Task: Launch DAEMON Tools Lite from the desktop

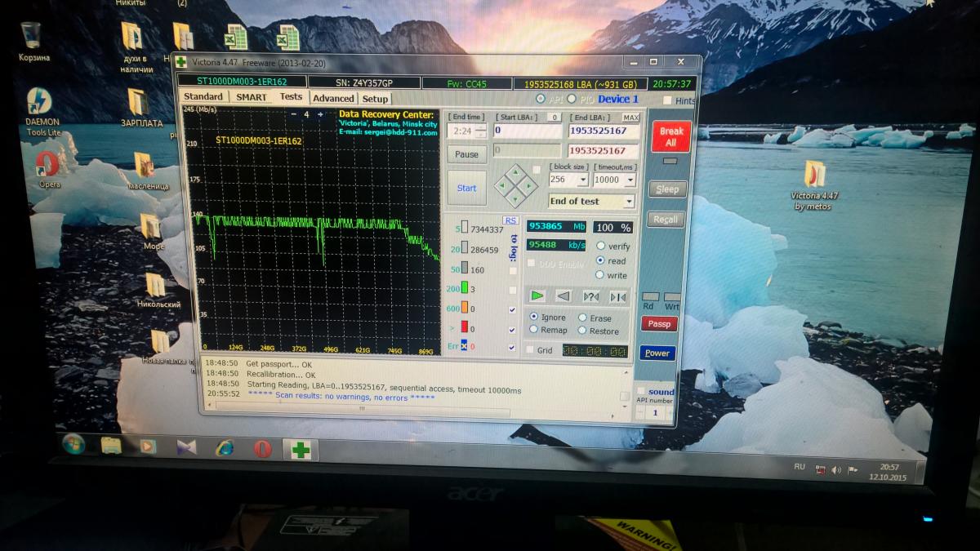Action: click(42, 112)
